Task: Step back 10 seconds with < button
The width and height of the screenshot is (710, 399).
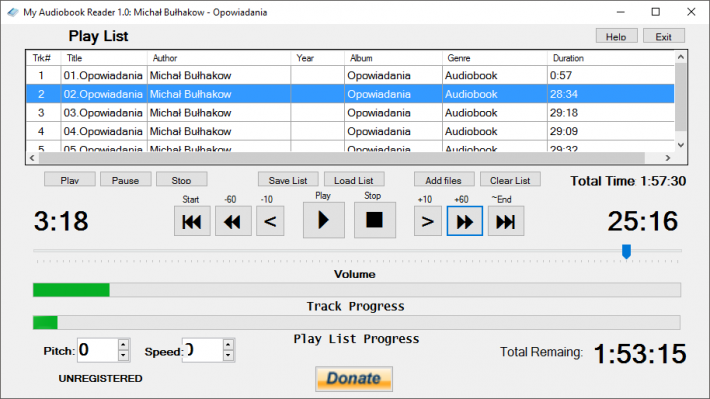Action: click(x=270, y=221)
